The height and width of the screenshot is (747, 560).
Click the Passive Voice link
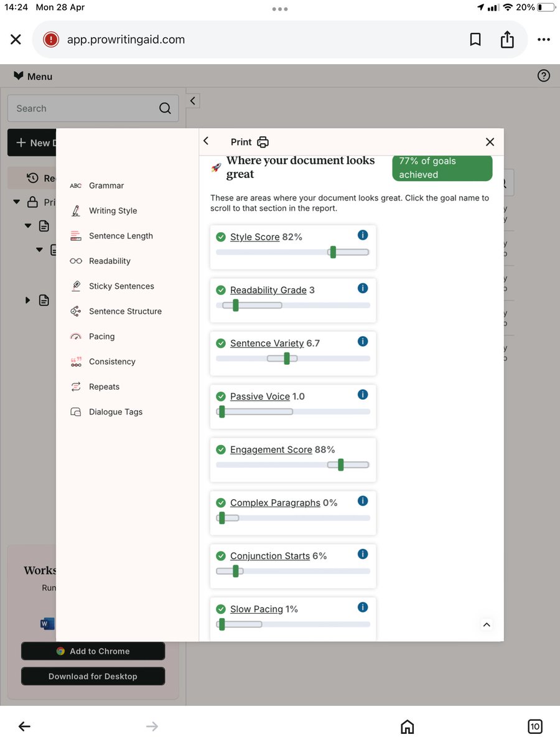(260, 397)
